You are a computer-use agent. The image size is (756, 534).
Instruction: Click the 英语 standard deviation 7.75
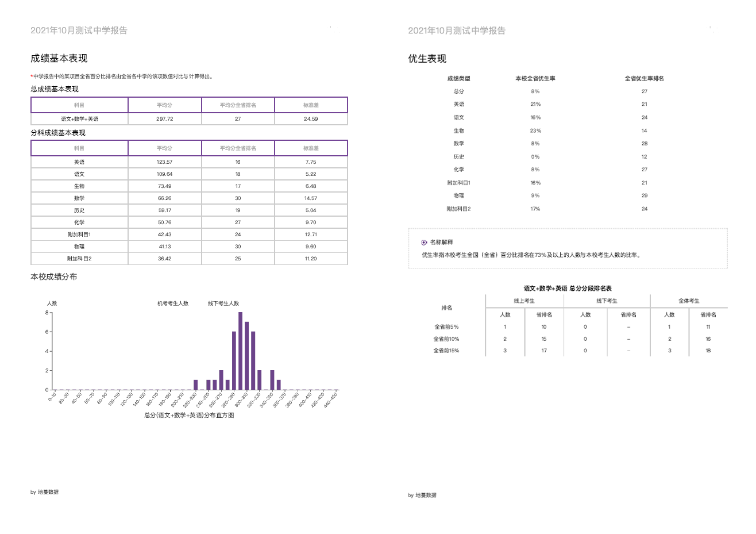point(311,162)
